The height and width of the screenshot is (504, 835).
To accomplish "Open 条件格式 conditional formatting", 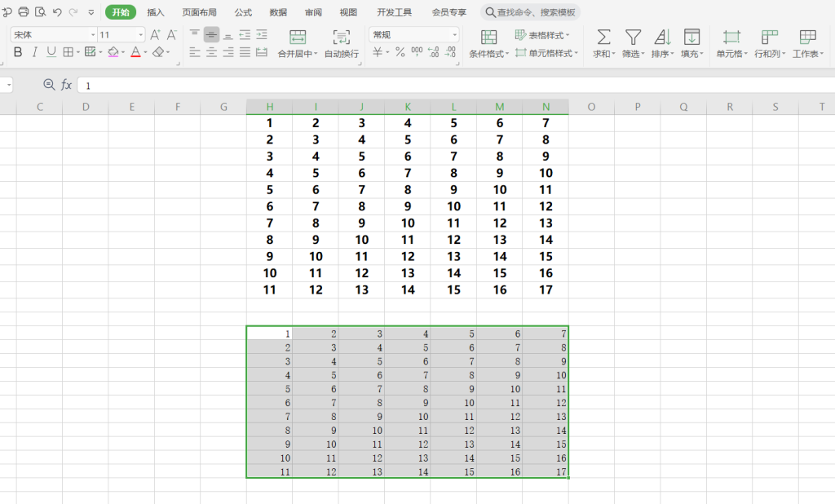I will pyautogui.click(x=489, y=44).
